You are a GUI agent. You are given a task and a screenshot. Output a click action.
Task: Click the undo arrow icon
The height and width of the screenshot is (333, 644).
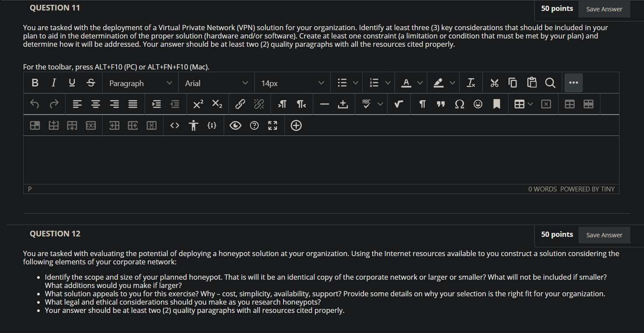point(35,104)
